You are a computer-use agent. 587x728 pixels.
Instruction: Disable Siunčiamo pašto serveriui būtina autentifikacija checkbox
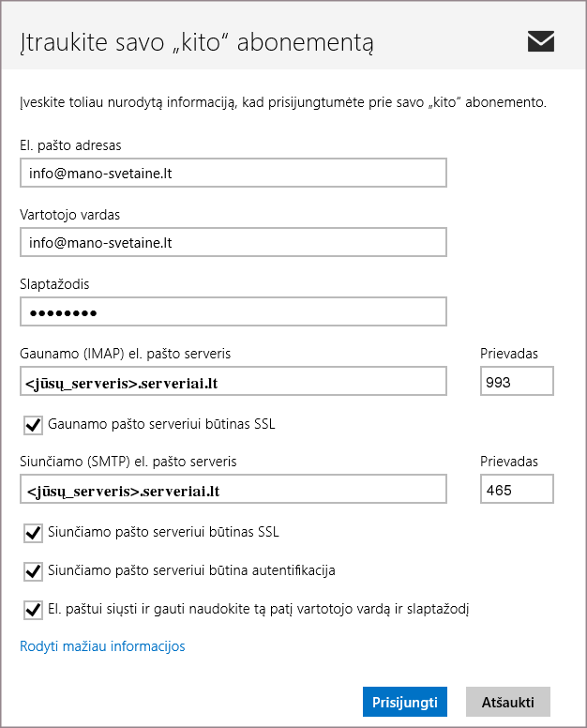point(34,570)
